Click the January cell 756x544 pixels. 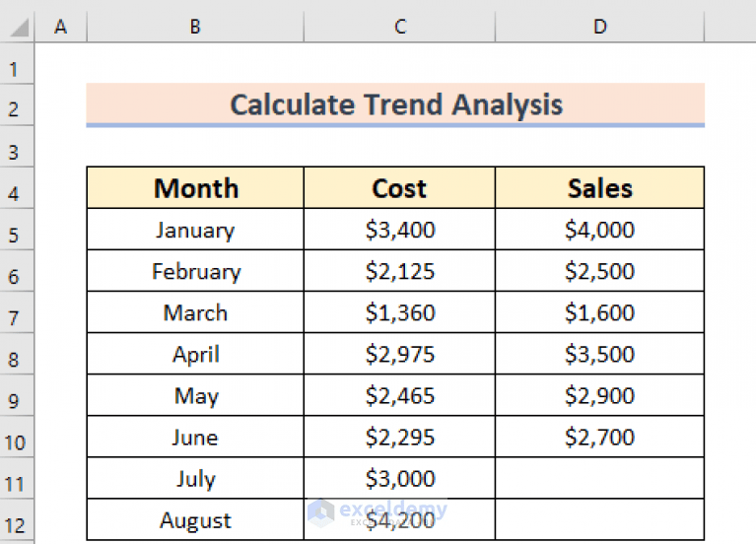coord(195,230)
